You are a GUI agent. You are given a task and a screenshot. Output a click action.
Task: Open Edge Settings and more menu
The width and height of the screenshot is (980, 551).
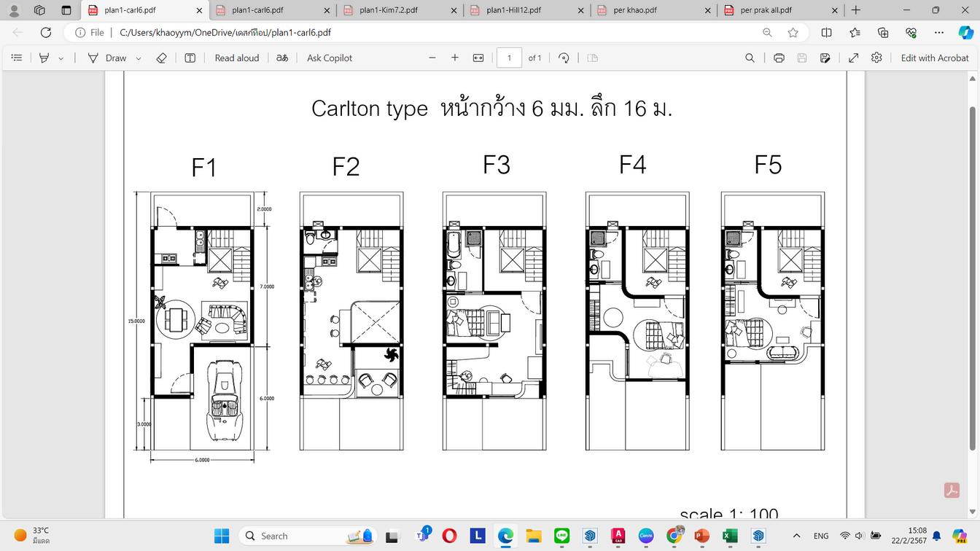939,33
